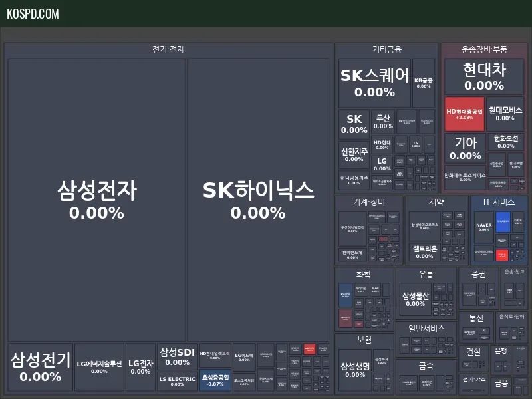Select the 신한지주 tile
Screen dimensions: 532x399
click(354, 155)
